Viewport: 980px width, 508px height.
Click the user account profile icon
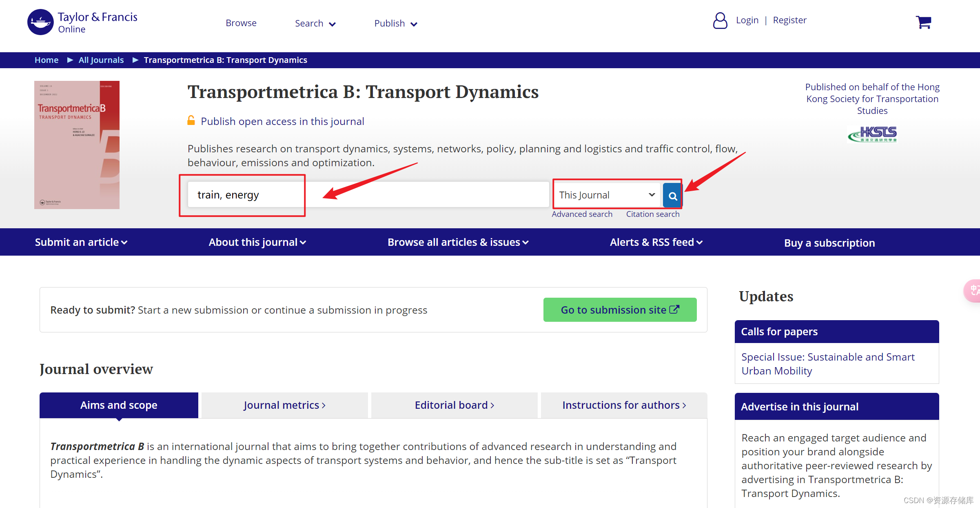(x=720, y=20)
